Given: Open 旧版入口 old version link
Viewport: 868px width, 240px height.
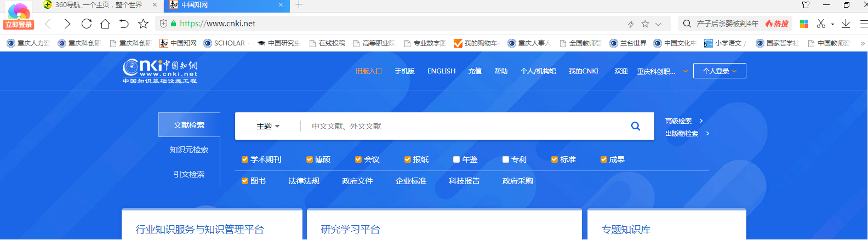Looking at the screenshot, I should 369,71.
